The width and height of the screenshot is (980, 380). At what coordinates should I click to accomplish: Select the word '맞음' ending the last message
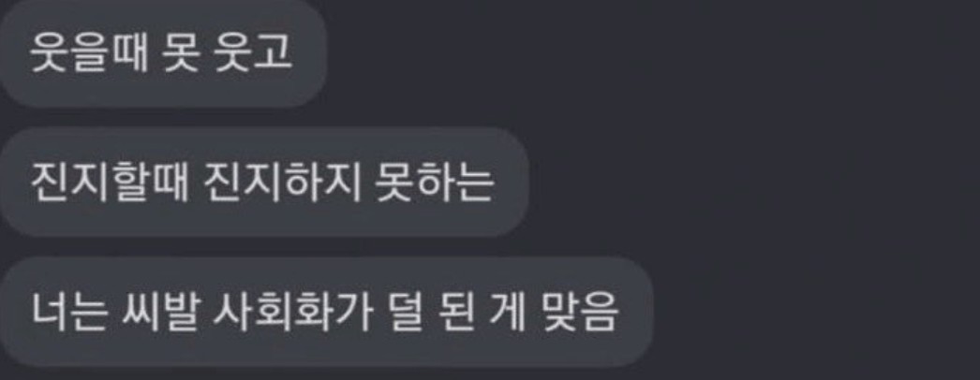pos(579,312)
